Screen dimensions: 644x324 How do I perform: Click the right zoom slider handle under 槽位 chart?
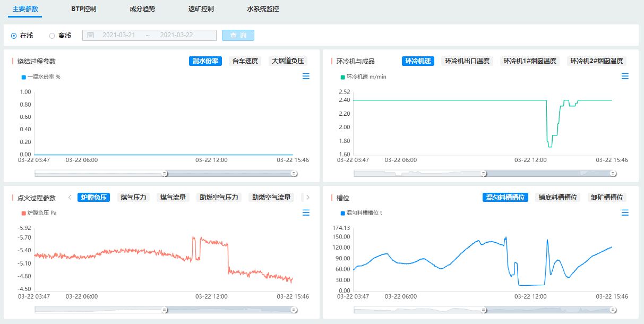coord(613,310)
